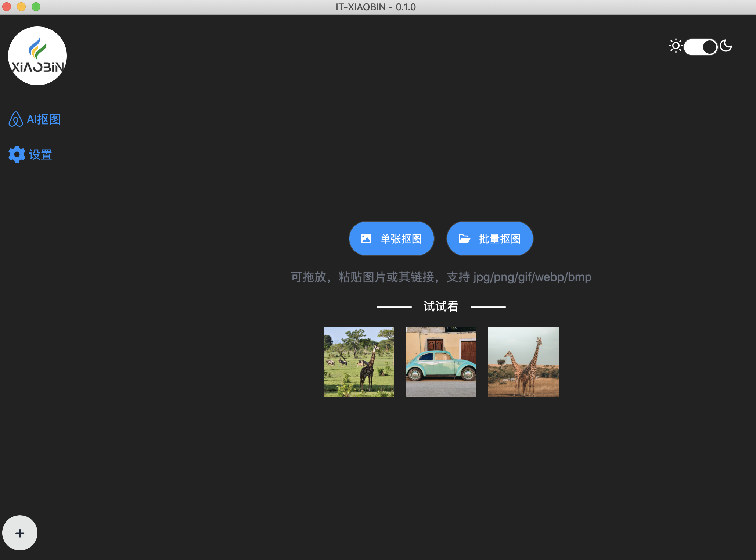Image resolution: width=756 pixels, height=560 pixels.
Task: Click the XIAOBIN logo avatar
Action: click(37, 56)
